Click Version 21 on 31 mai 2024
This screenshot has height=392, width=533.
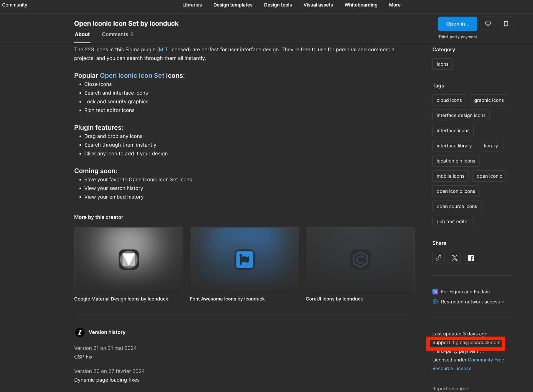tap(105, 348)
